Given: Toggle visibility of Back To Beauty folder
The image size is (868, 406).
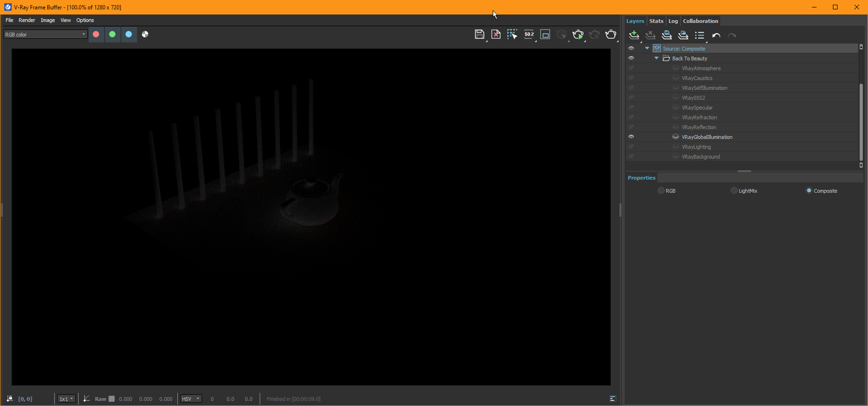Looking at the screenshot, I should [x=631, y=58].
